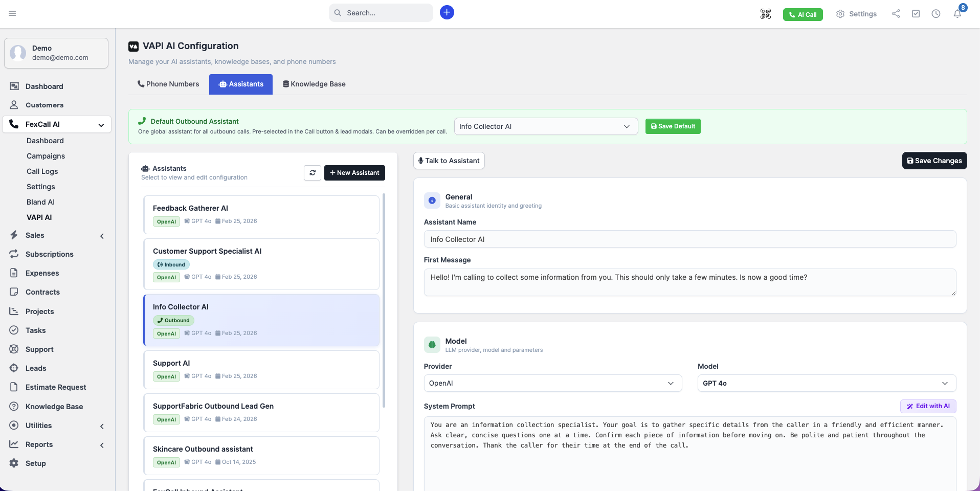Open the Default Outbound Assistant dropdown
The image size is (980, 491).
545,126
